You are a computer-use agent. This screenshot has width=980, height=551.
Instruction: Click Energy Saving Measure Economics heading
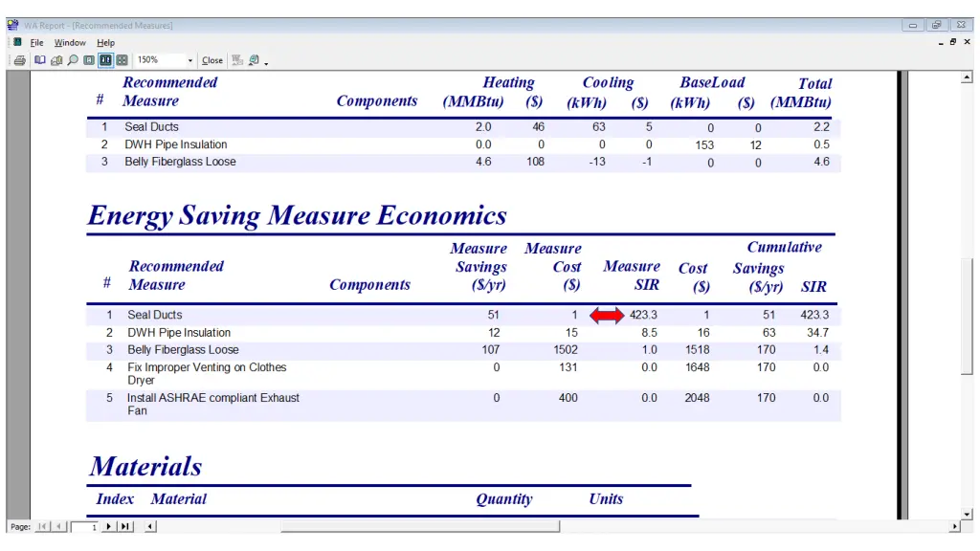pyautogui.click(x=297, y=215)
